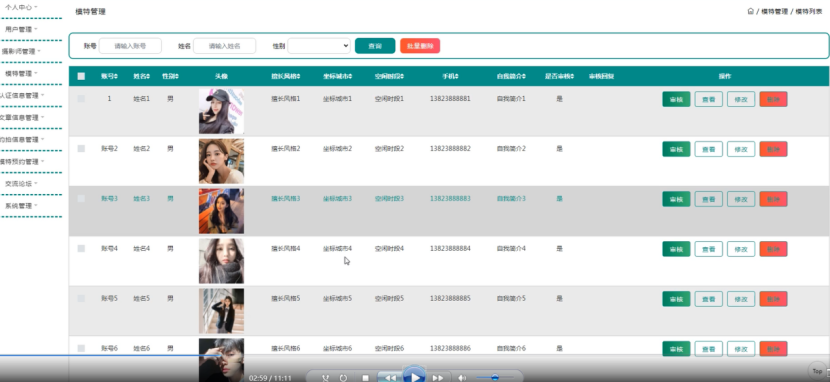Stop video playback with the square button
This screenshot has height=382, width=830.
click(x=365, y=378)
